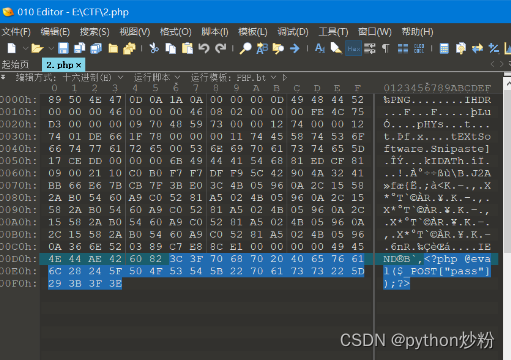Screen dimensions: 511x360
Task: Click the Open file folder icon
Action: [37, 49]
